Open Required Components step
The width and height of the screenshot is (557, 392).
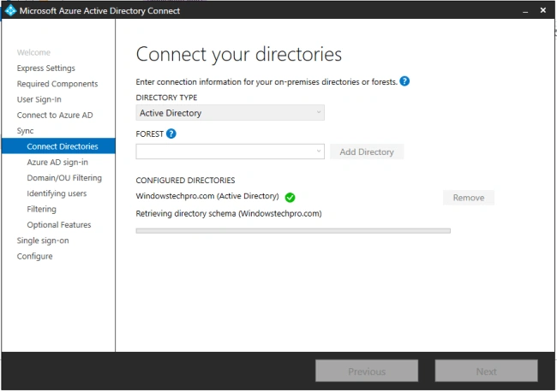tap(57, 84)
